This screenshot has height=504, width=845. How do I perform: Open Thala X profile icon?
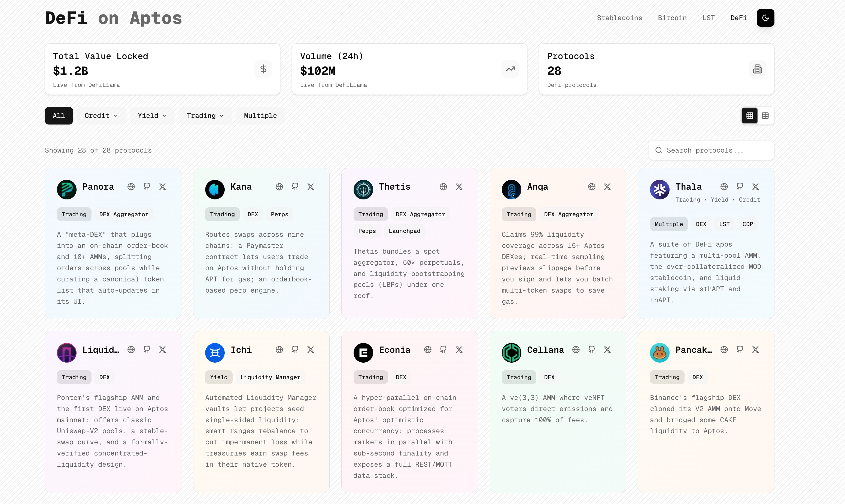coord(755,187)
